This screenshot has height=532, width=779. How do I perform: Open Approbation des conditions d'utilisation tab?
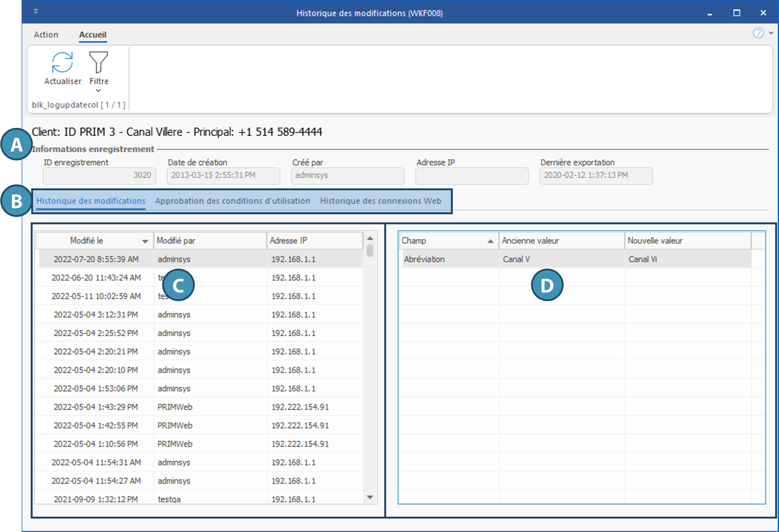[x=233, y=201]
